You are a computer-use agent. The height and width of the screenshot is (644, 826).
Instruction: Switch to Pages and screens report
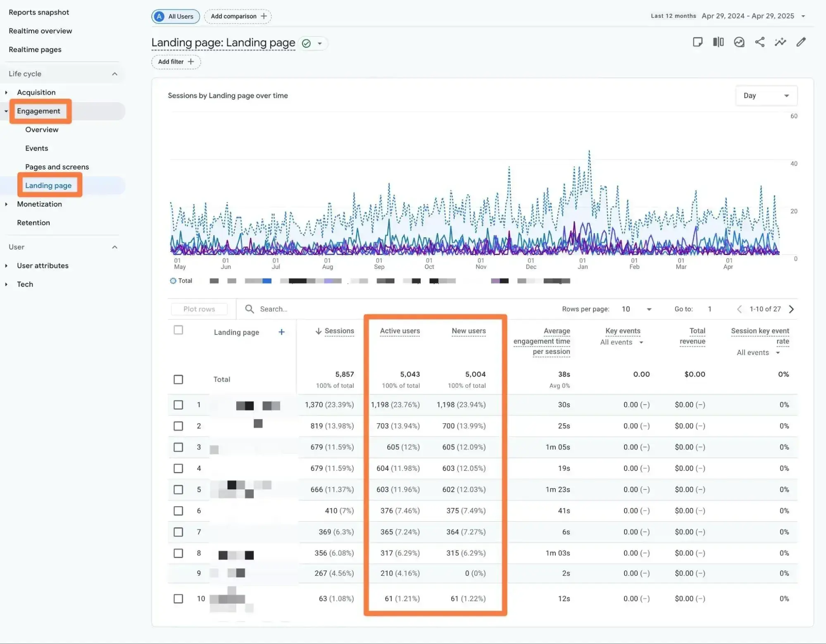(57, 167)
